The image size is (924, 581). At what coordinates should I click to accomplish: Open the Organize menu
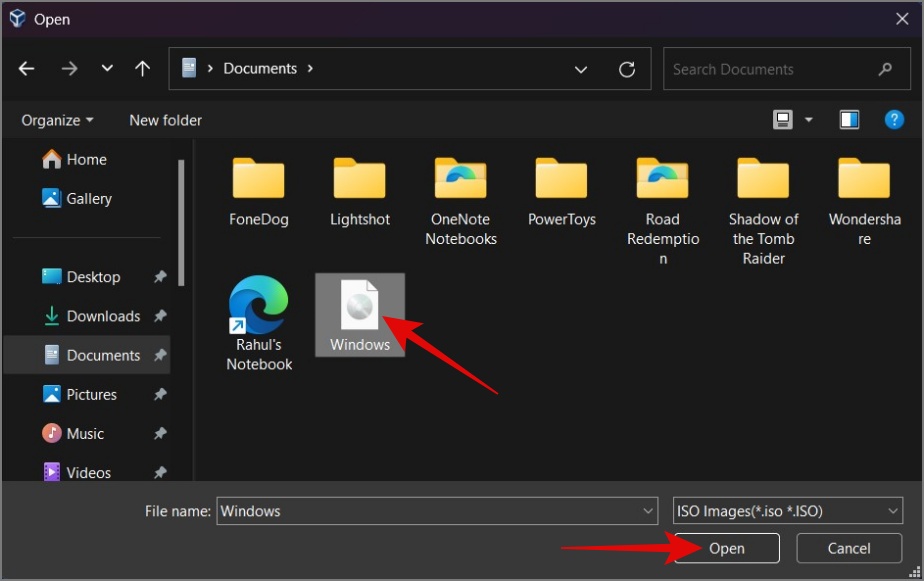click(57, 120)
